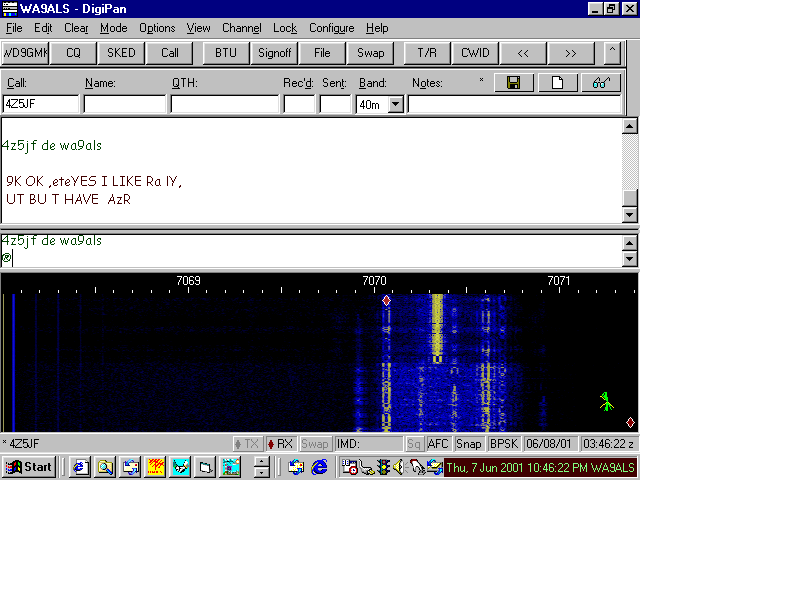Open the File menu
800x600 pixels.
click(x=14, y=28)
